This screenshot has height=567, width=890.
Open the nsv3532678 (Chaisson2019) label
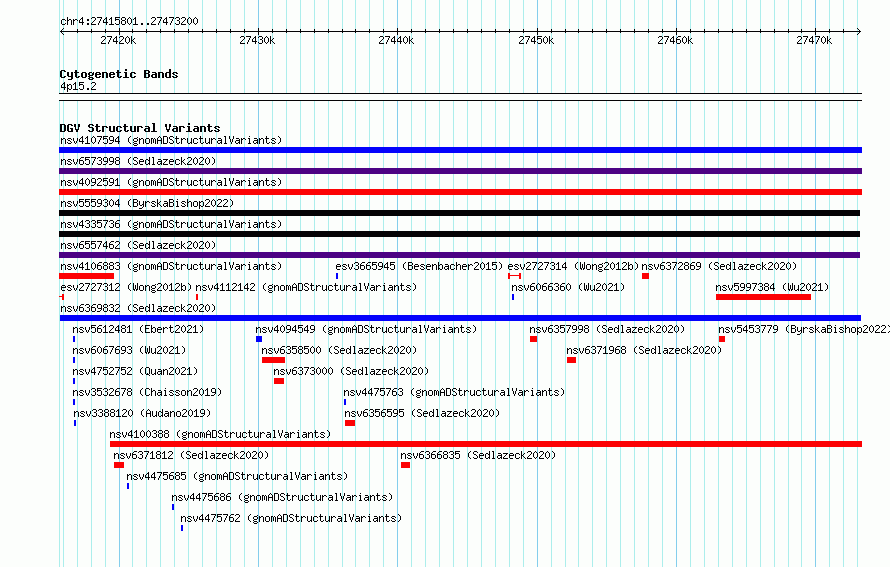point(147,392)
